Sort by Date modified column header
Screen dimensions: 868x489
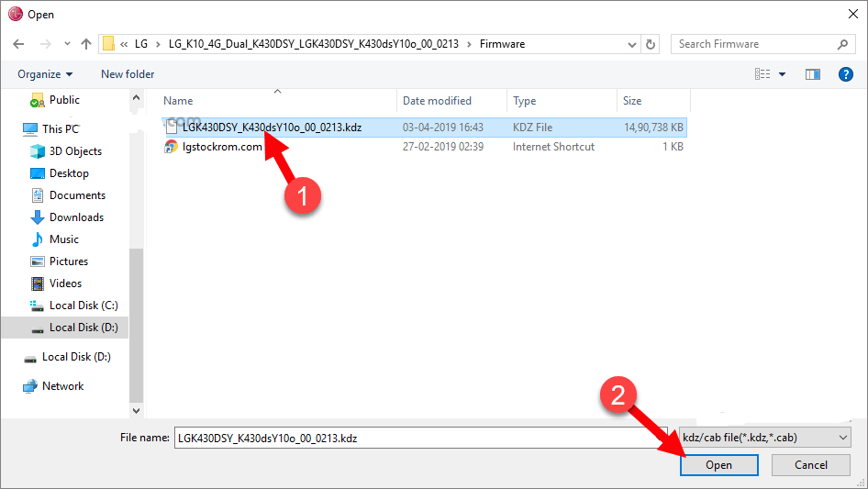tap(437, 101)
